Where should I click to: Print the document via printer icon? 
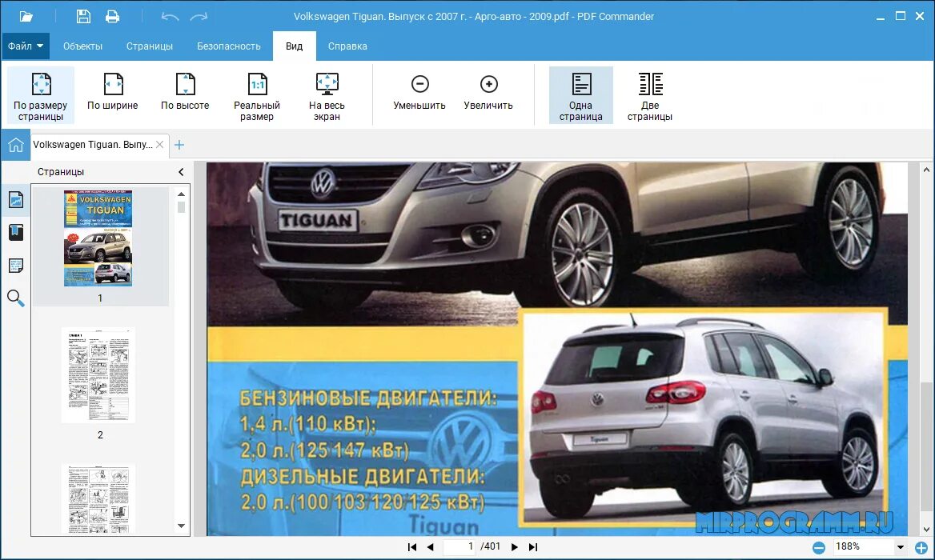pos(112,17)
